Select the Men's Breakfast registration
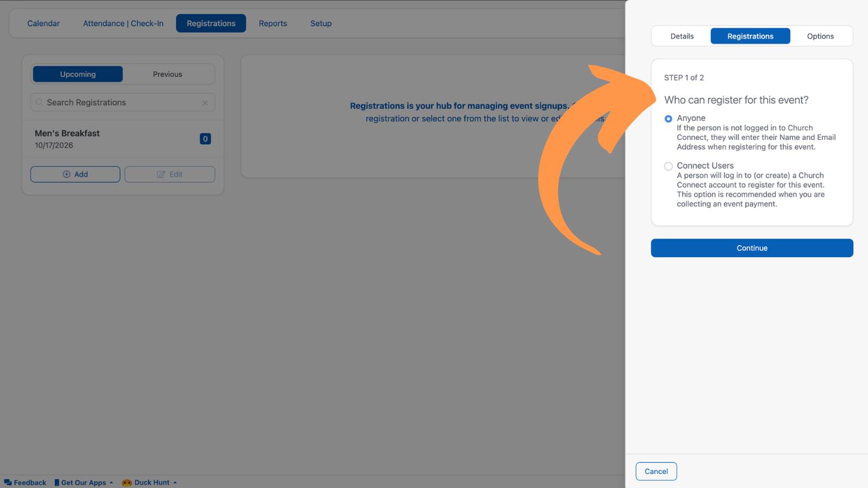 (123, 139)
